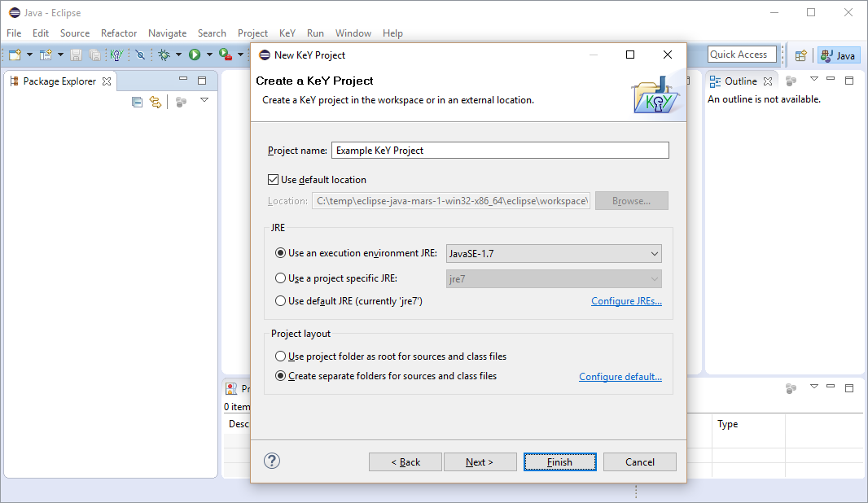Click the Run External Tools toolbox icon

[x=226, y=55]
